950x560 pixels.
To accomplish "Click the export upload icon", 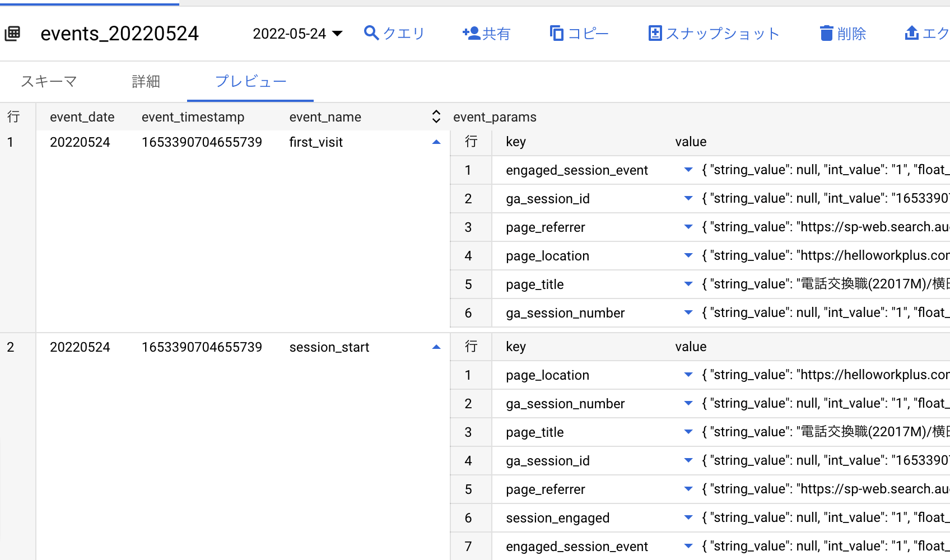I will click(911, 34).
